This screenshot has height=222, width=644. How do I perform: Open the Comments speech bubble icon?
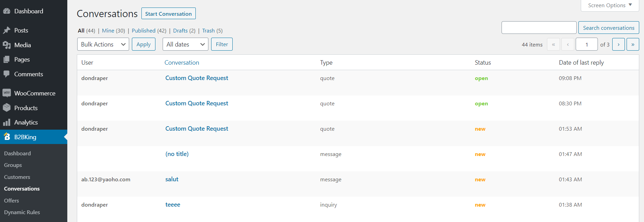coord(6,74)
